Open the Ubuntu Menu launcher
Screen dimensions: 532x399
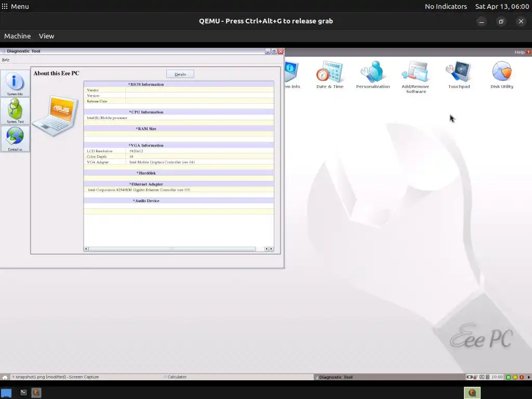(15, 6)
